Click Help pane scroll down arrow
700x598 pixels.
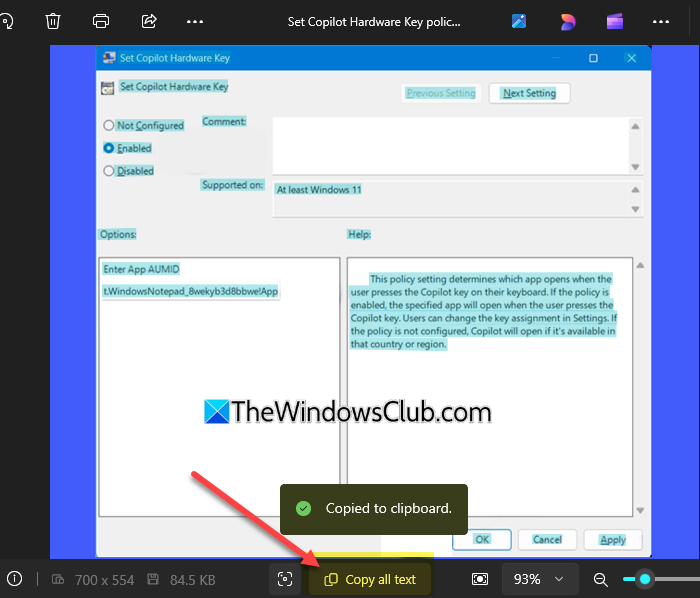click(x=640, y=510)
